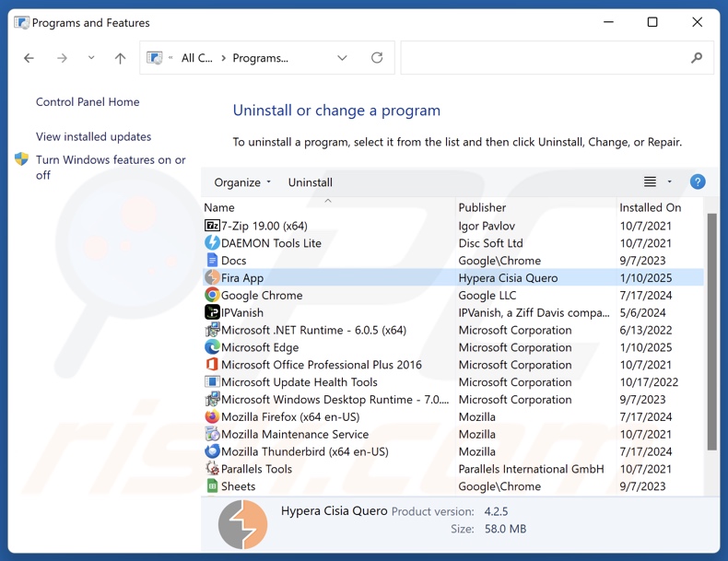The width and height of the screenshot is (728, 561).
Task: Click the Mozilla Thunderbird icon
Action: tap(212, 451)
